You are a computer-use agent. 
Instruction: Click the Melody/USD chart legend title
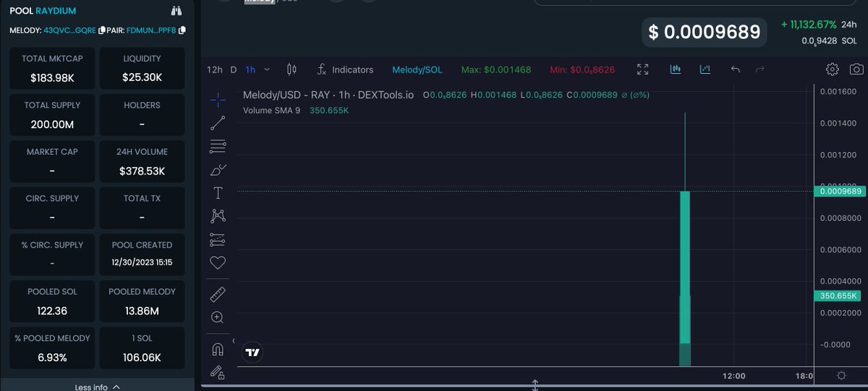coord(328,95)
